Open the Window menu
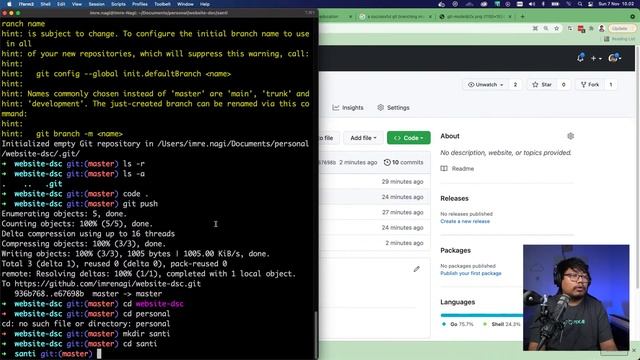Viewport: 640px width, 360px height. pyautogui.click(x=185, y=4)
